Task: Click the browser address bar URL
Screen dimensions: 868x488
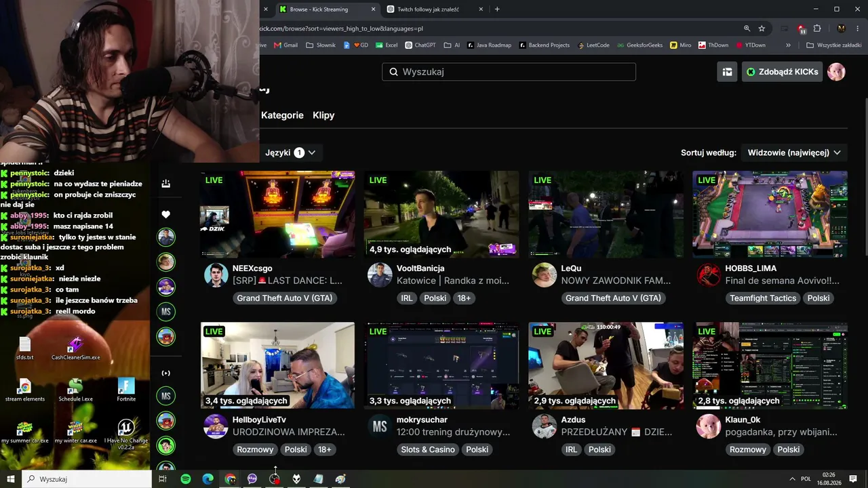Action: click(x=341, y=28)
